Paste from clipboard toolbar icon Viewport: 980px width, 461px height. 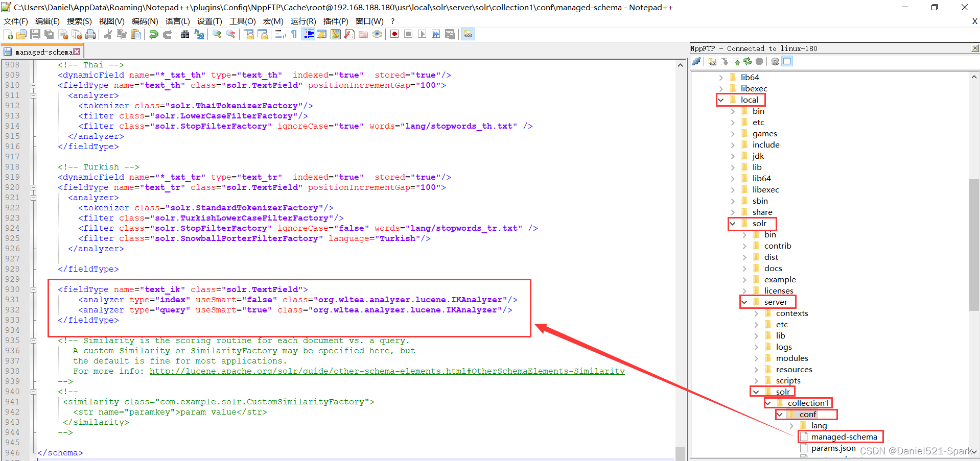pos(135,34)
